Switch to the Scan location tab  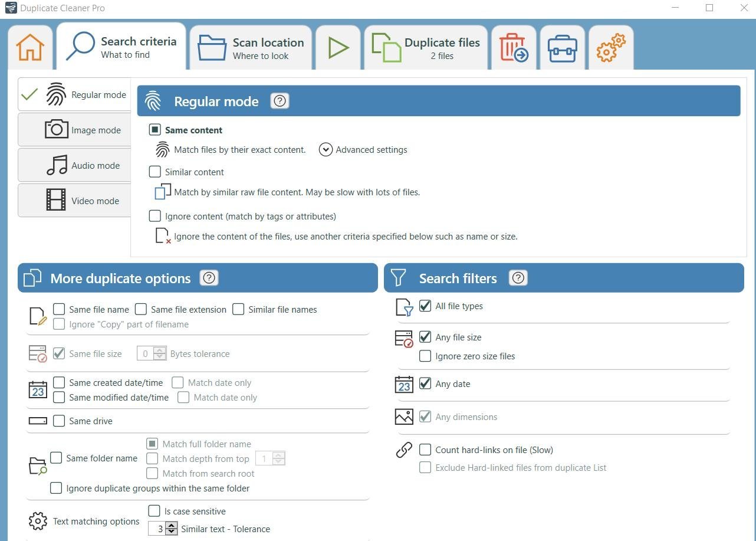(x=250, y=48)
